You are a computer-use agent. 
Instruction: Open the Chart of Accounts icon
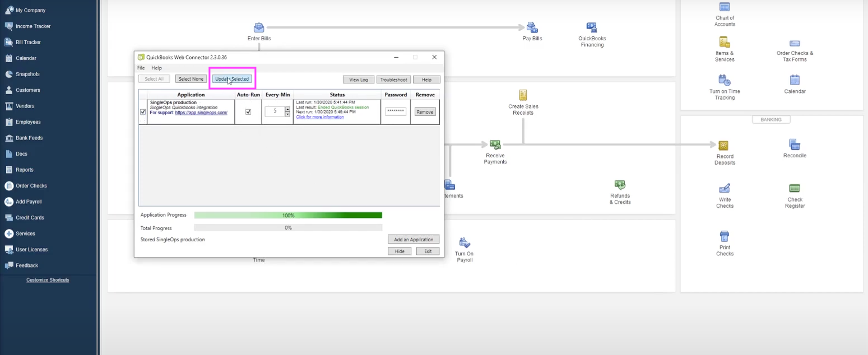click(725, 7)
